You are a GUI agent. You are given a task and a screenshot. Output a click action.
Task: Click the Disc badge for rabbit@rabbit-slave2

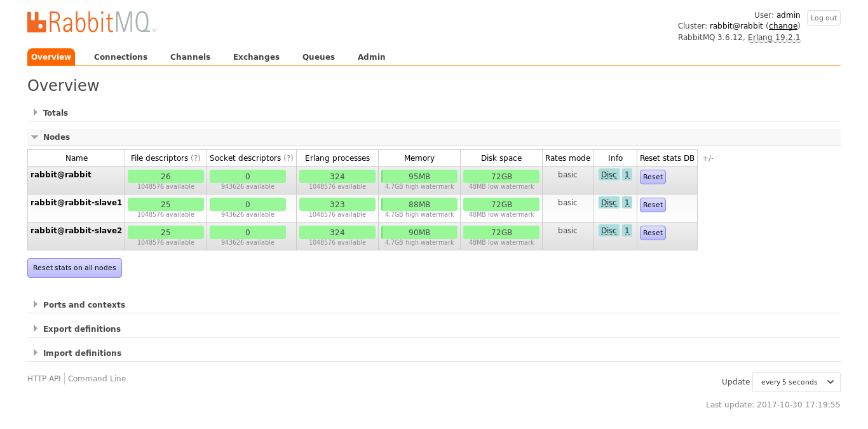(609, 231)
